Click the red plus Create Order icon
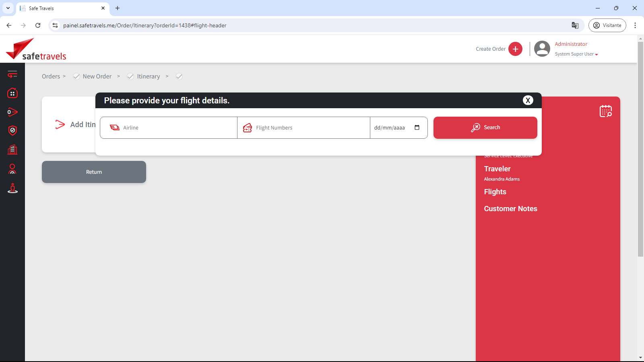 (515, 49)
